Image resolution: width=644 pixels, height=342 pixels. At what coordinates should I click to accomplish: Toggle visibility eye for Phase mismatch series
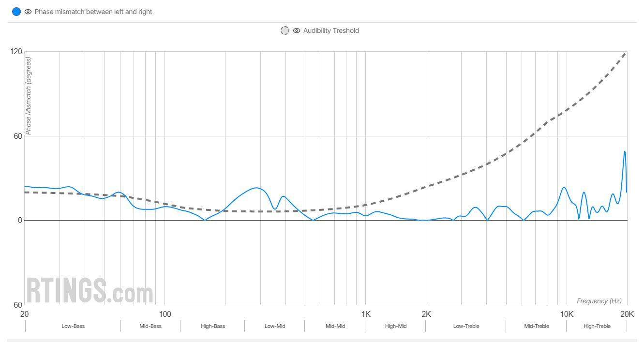pyautogui.click(x=28, y=12)
